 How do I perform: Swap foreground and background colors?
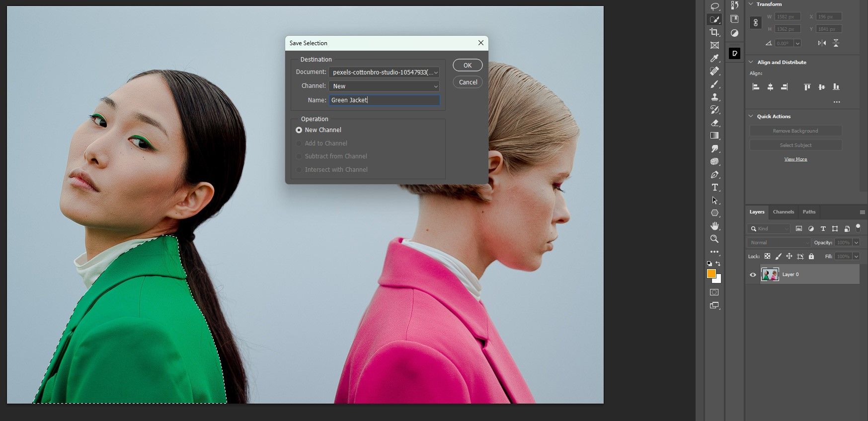tap(718, 264)
